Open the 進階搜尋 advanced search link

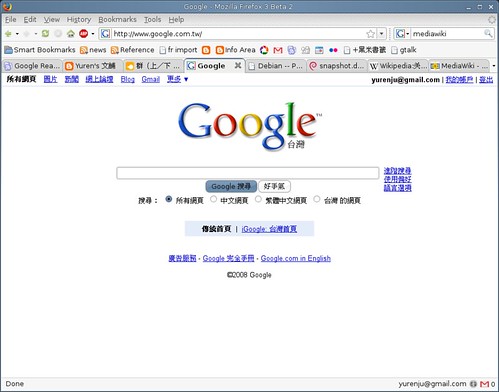click(x=397, y=171)
